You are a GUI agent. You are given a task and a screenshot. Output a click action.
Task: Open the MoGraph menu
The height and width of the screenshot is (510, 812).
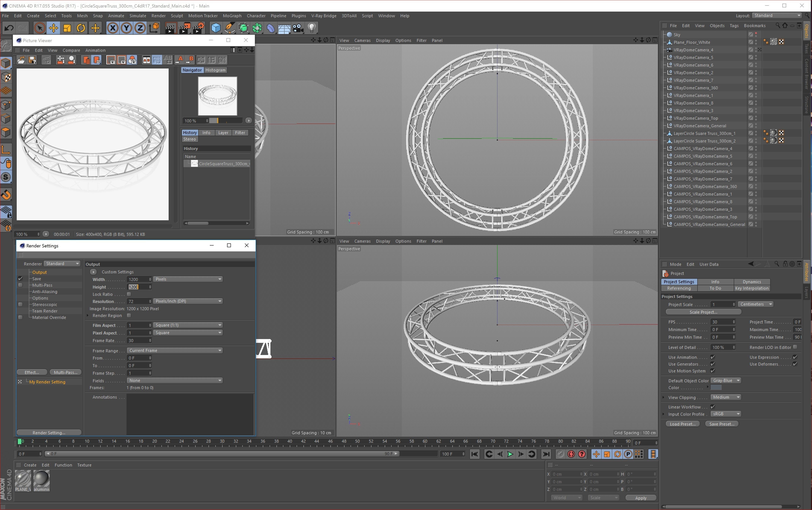click(232, 16)
